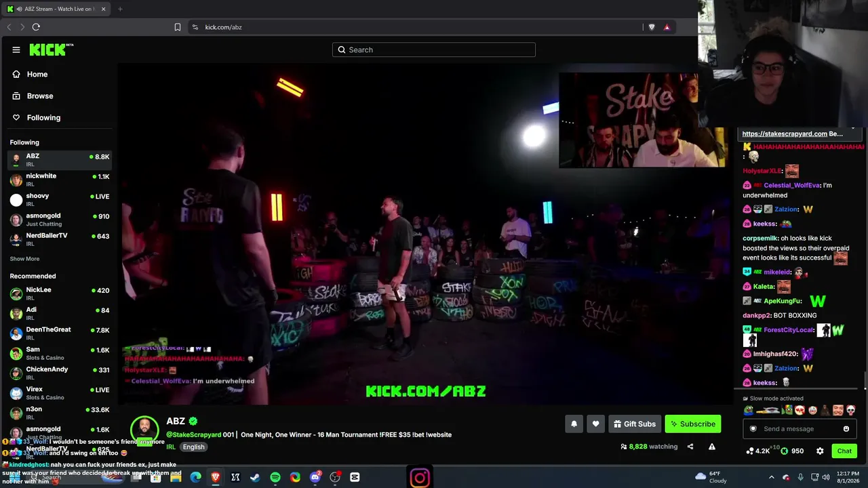
Task: Open the Brave Shields lion icon
Action: pyautogui.click(x=652, y=27)
